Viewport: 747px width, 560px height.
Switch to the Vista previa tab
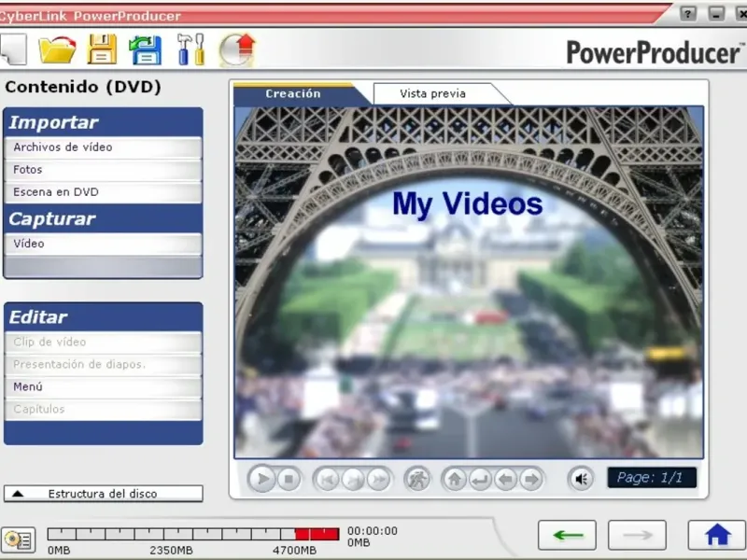(x=432, y=94)
